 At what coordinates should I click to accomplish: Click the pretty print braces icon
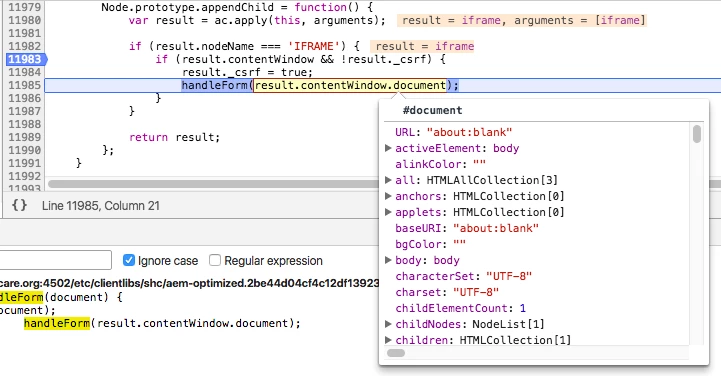point(19,205)
